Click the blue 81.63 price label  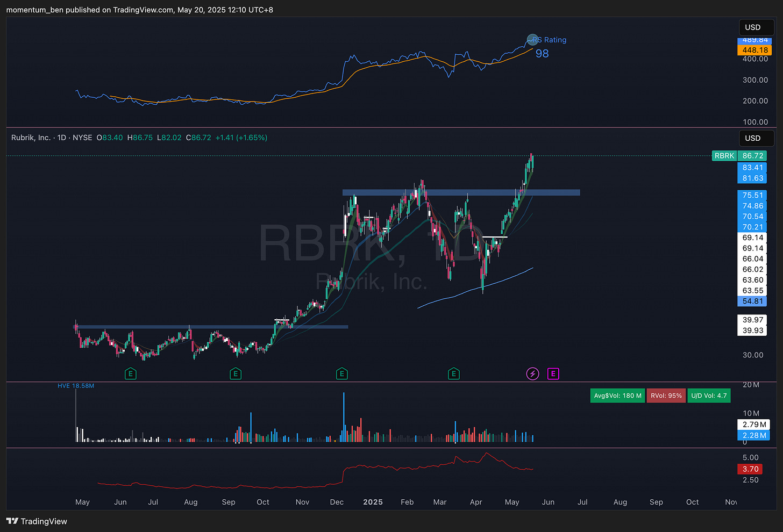(753, 178)
